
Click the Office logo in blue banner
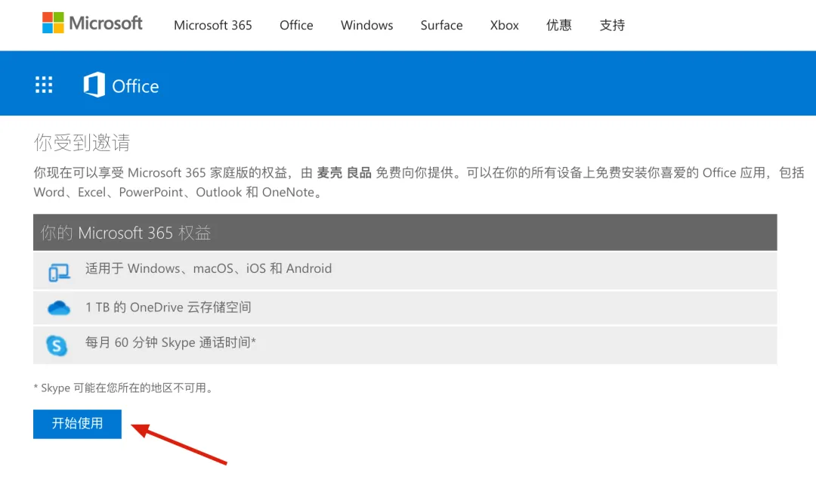121,85
